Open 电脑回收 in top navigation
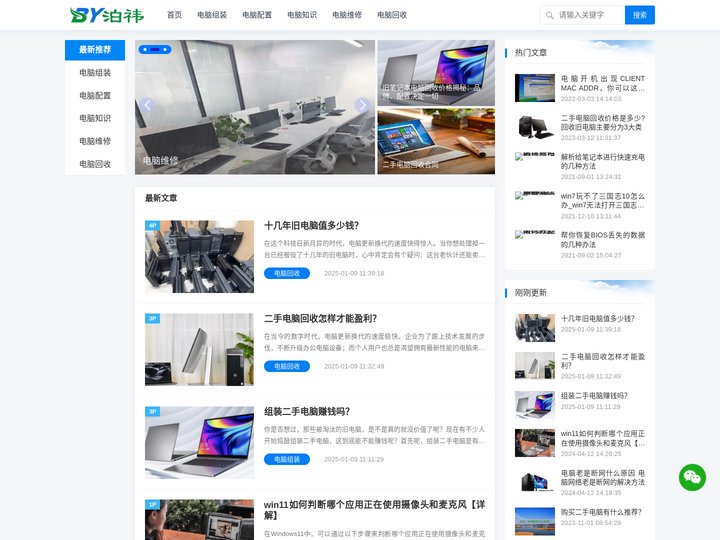The height and width of the screenshot is (540, 720). (x=392, y=15)
